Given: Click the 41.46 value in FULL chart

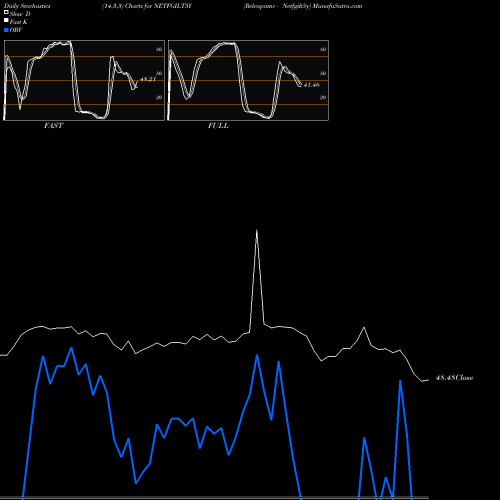Looking at the screenshot, I should [x=312, y=85].
